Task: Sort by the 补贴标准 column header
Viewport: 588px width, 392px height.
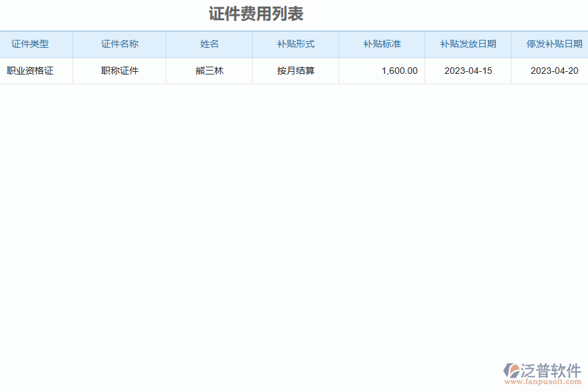Action: [x=382, y=44]
